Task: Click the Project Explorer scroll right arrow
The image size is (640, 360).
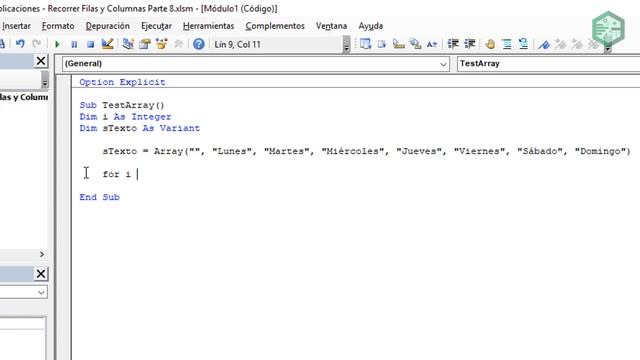Action: [42, 254]
